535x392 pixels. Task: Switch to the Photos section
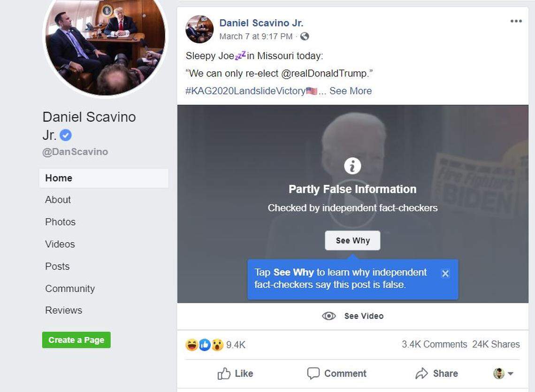tap(60, 222)
